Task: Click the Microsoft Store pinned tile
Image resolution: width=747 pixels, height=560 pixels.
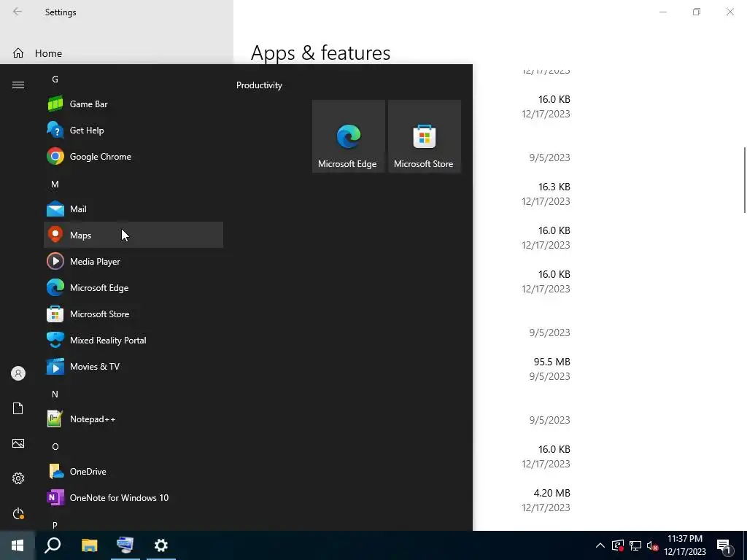Action: click(x=424, y=136)
